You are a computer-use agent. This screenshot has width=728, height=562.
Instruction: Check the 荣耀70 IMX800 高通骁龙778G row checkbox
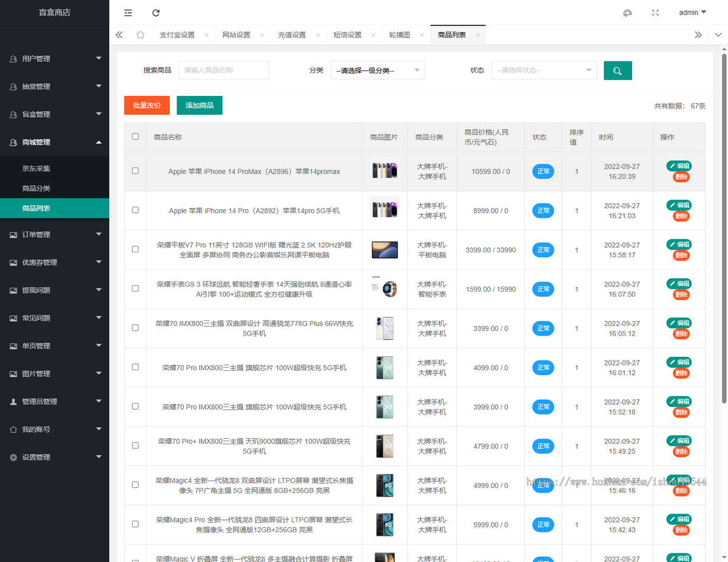135,328
